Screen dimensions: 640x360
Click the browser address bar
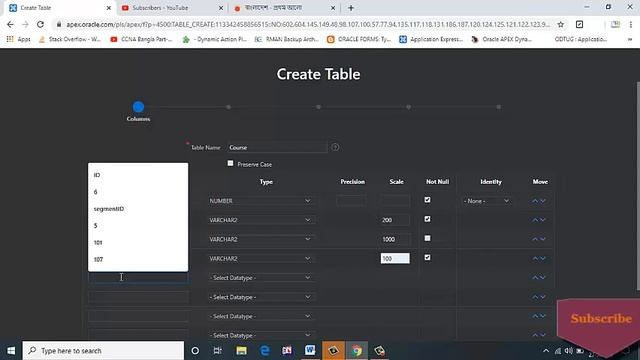(308, 24)
